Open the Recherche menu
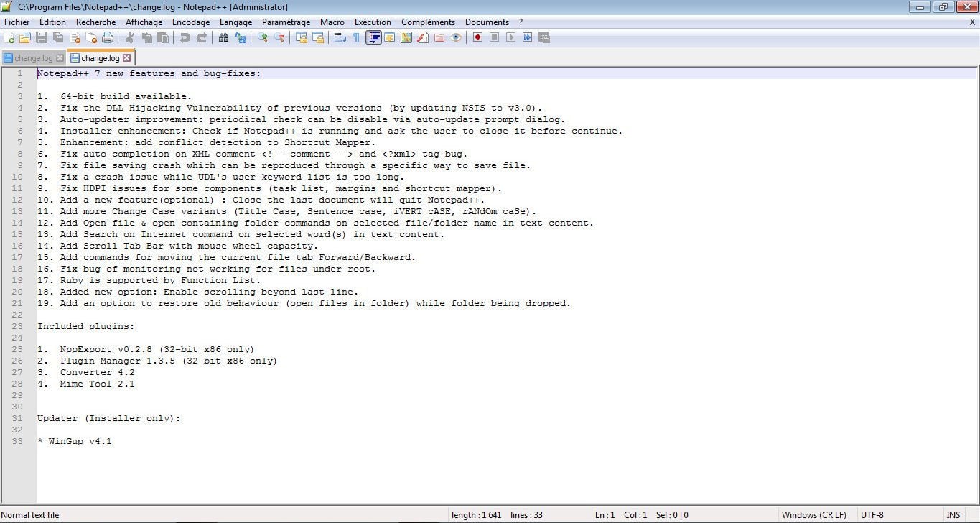 (96, 22)
